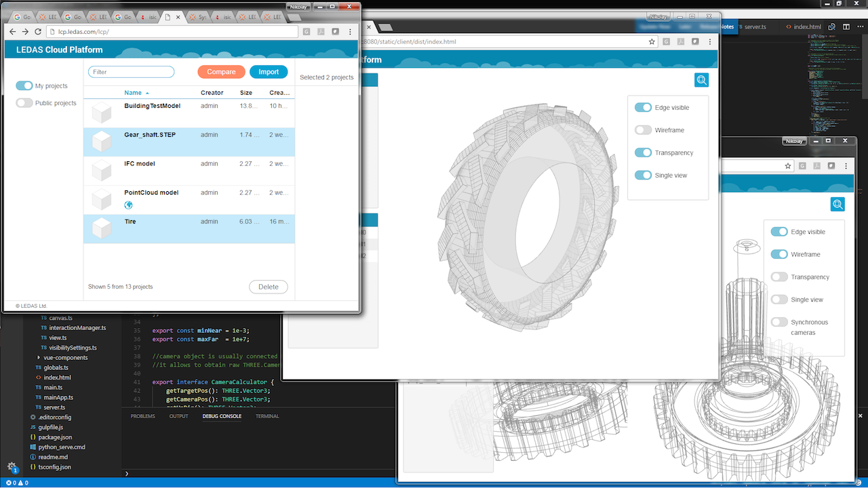Sort projects by the Name column header
The image size is (868, 488).
pyautogui.click(x=133, y=93)
